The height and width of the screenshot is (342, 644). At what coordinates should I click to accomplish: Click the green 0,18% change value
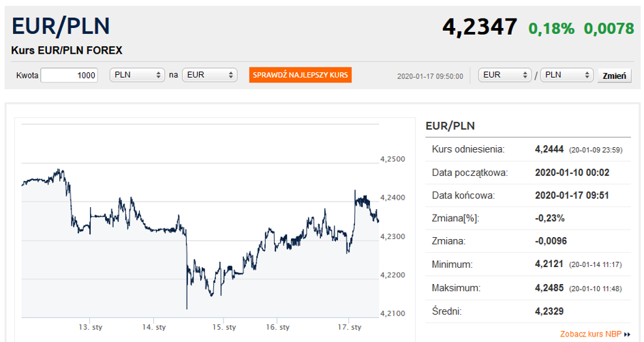(551, 29)
